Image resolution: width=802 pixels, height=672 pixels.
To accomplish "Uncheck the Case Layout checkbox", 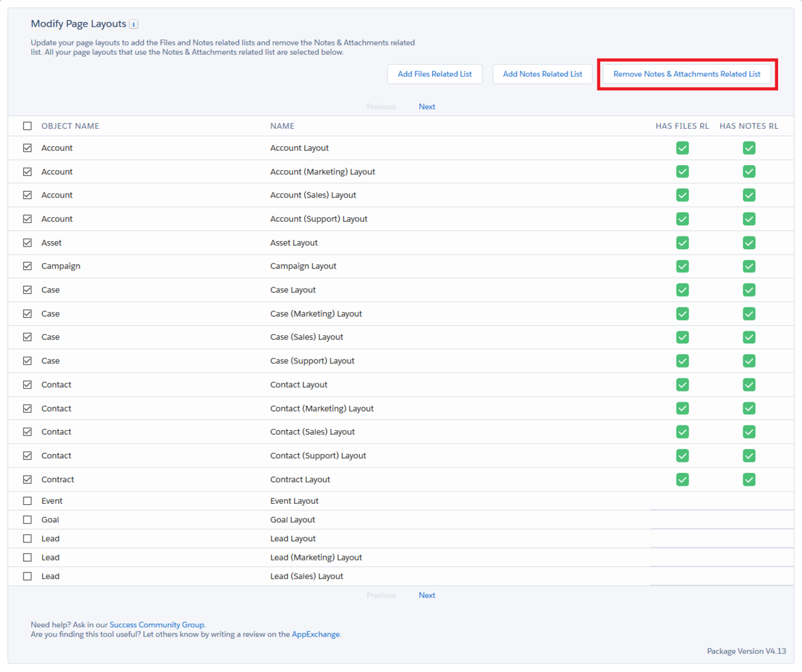I will click(x=27, y=290).
